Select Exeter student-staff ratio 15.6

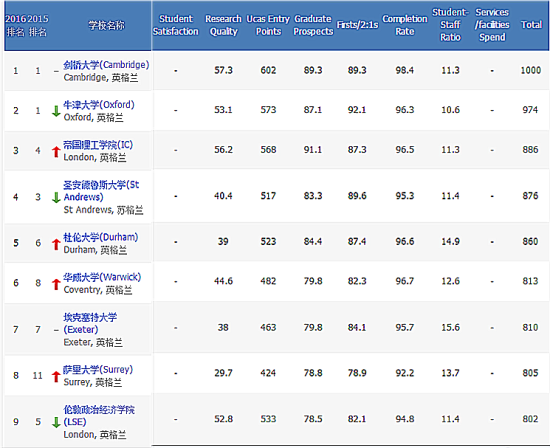click(450, 327)
